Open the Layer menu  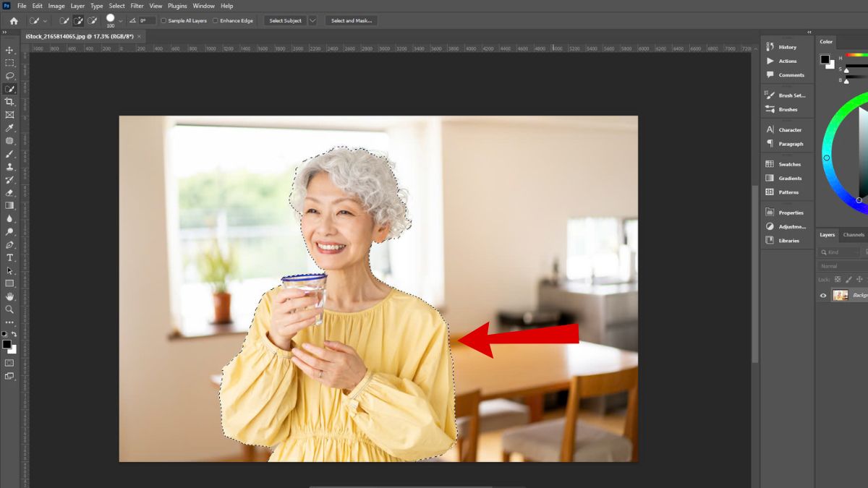(x=77, y=6)
